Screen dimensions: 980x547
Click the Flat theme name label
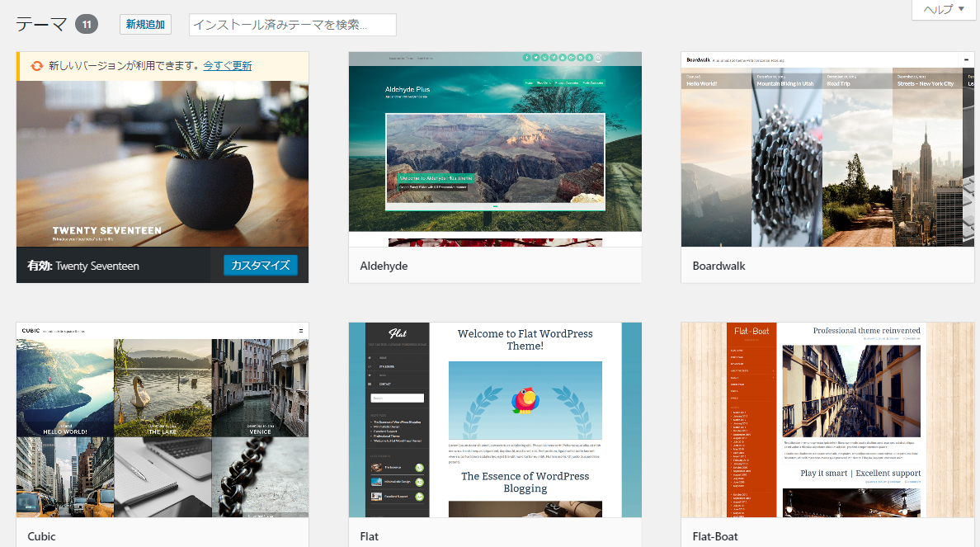[370, 536]
